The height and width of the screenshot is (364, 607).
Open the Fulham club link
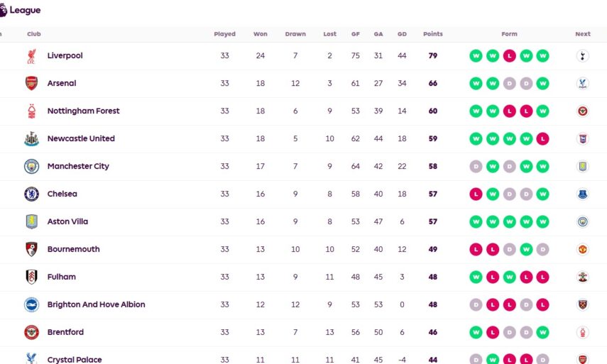pyautogui.click(x=62, y=277)
